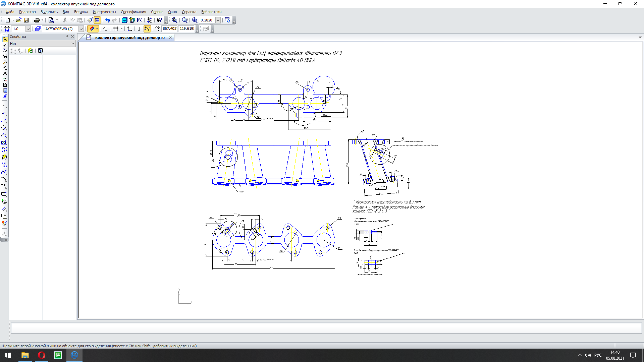
Task: Expand the grid settings dropdown arrow
Action: click(x=121, y=29)
